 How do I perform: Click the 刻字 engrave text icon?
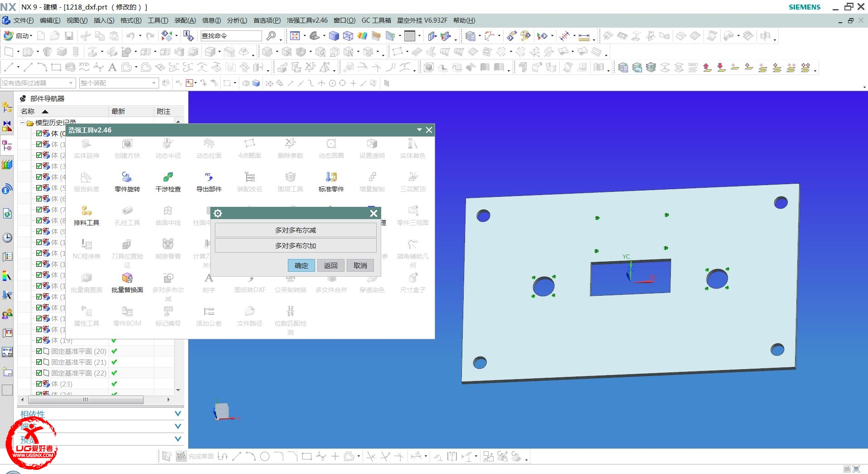click(209, 278)
